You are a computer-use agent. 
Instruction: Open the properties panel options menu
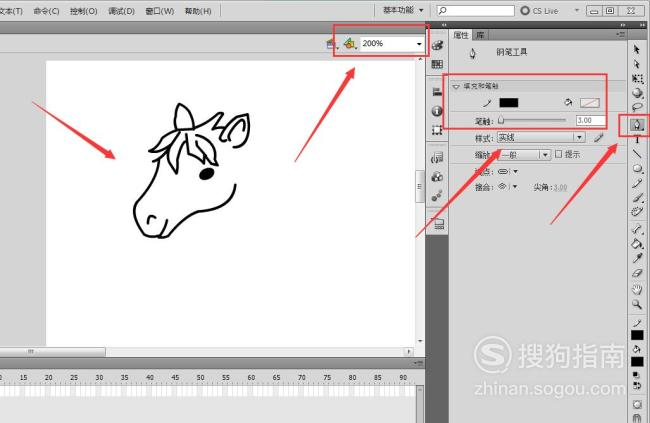coord(621,35)
